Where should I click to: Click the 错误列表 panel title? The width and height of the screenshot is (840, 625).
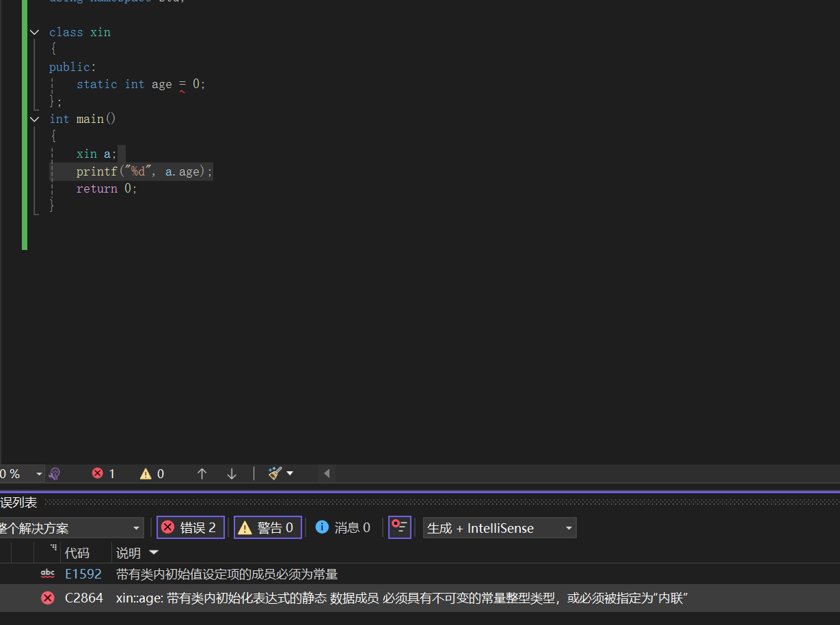tap(18, 503)
